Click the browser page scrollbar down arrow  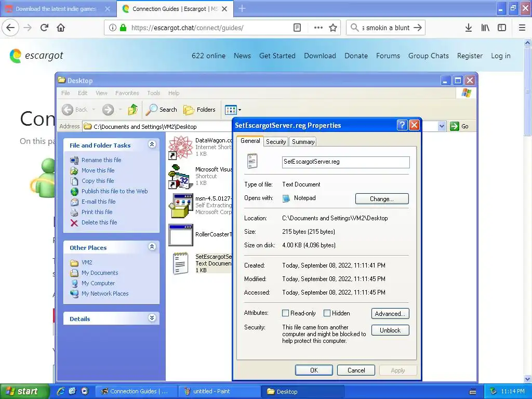[x=528, y=379]
